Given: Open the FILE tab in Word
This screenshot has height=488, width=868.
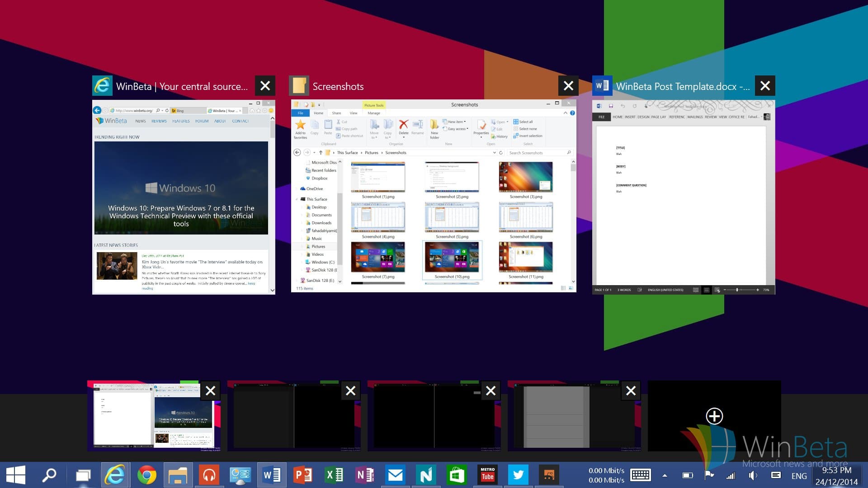Looking at the screenshot, I should coord(601,117).
